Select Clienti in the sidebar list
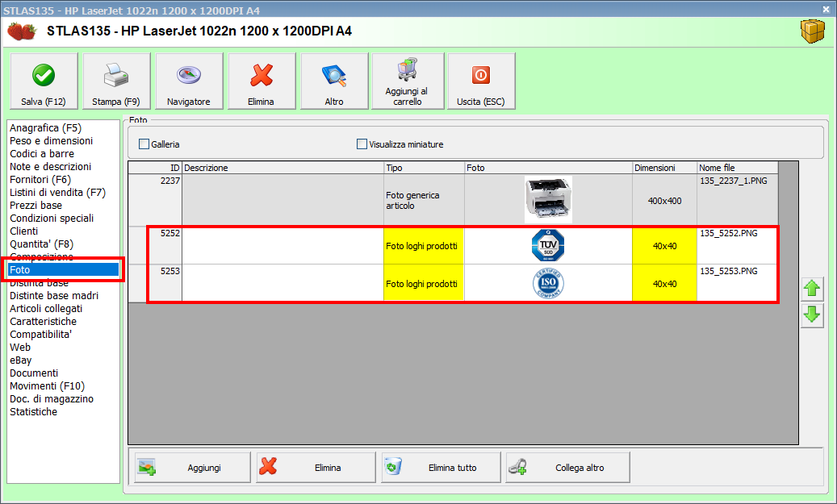 point(23,231)
